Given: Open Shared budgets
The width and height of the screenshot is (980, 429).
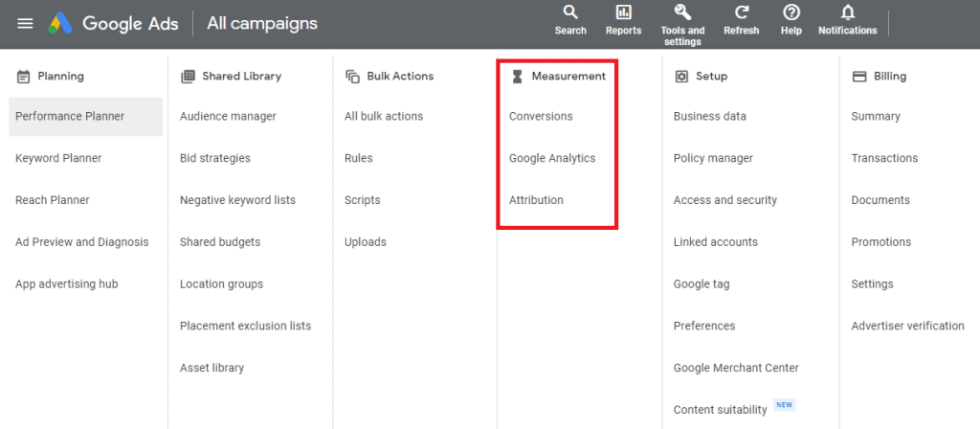Looking at the screenshot, I should 220,242.
